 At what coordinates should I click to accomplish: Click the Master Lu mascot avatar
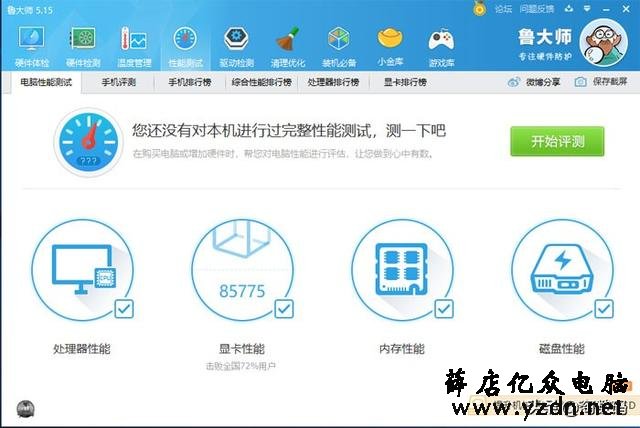pos(604,42)
